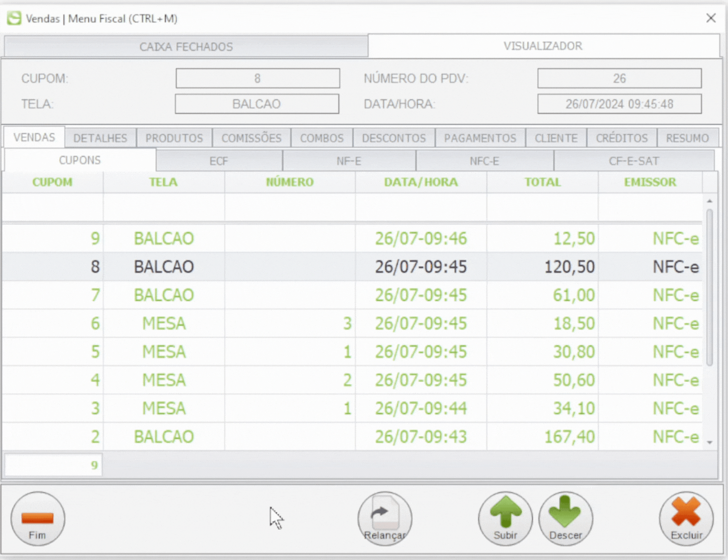Click date 26/07-09:44 in coupon 3 row
Screen dimensions: 728x560
pos(421,408)
